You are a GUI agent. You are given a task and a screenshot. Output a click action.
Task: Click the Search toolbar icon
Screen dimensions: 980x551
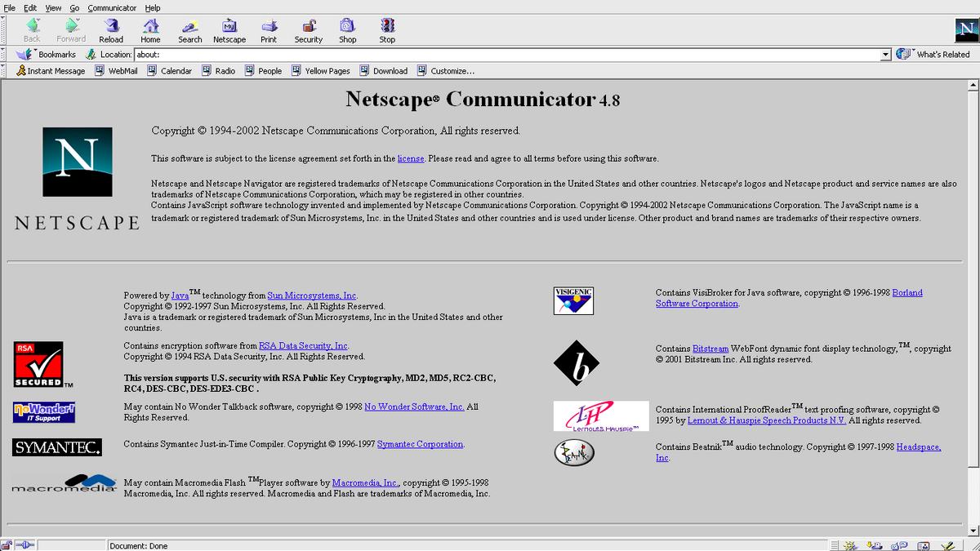point(189,30)
